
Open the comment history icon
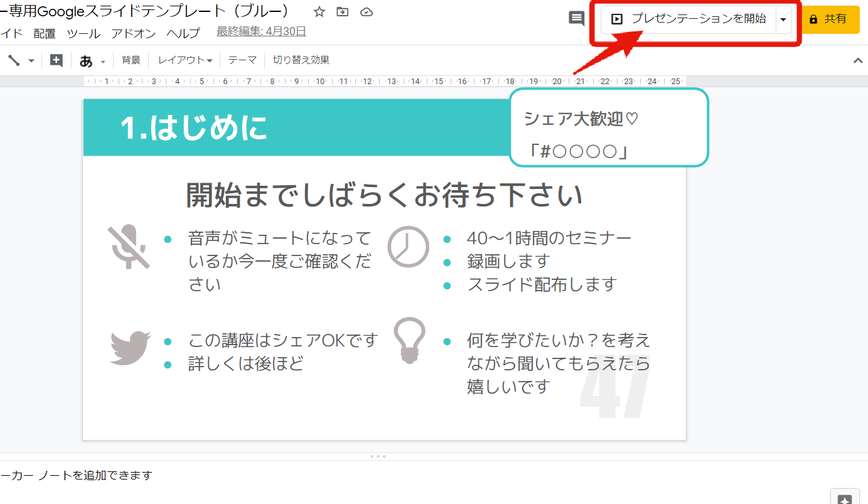[x=576, y=19]
